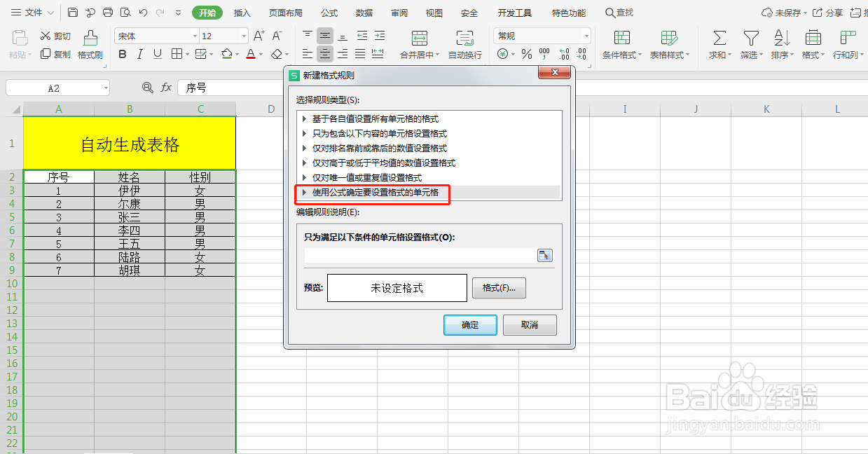
Task: Click the range picker icon in the dialog
Action: [x=544, y=255]
